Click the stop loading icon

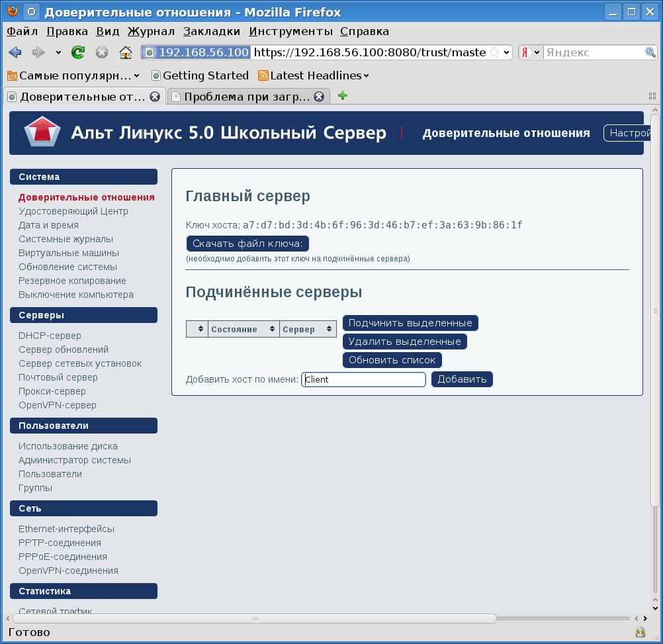102,52
